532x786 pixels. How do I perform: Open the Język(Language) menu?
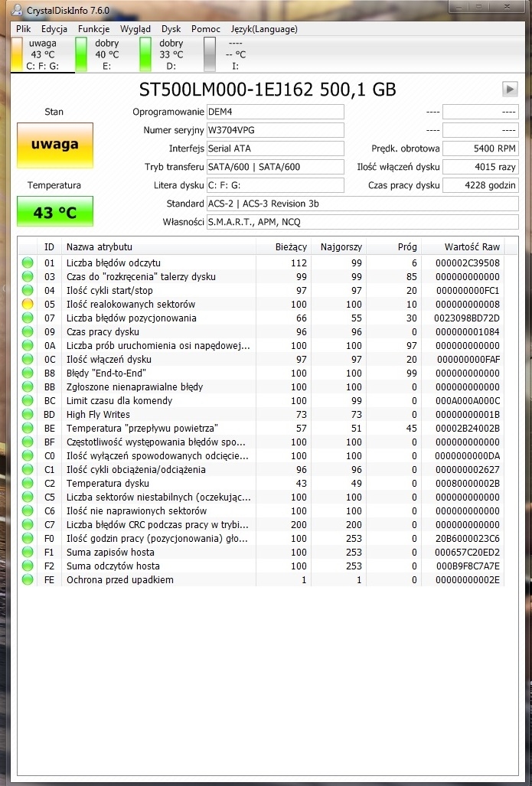264,29
